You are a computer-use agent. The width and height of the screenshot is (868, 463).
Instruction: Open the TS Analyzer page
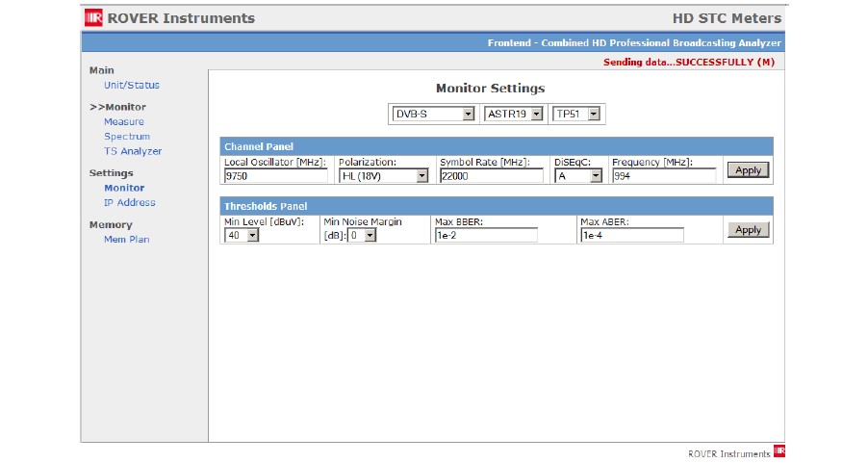click(133, 151)
